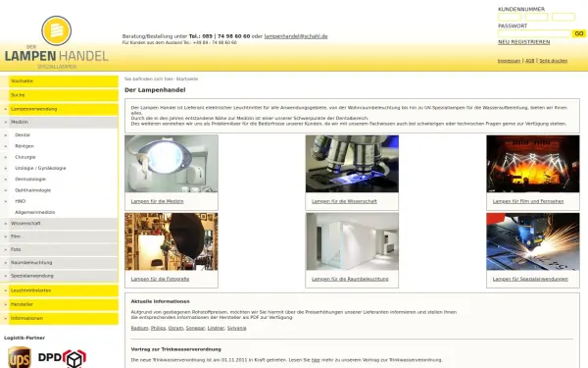The image size is (588, 368).
Task: Open the white room lighting thumbnail
Action: coord(352,241)
